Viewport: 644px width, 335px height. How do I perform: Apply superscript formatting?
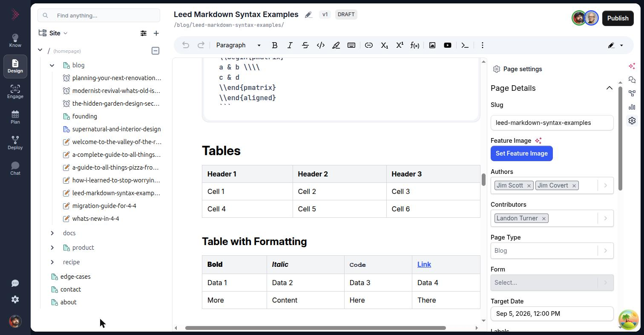[x=400, y=45]
